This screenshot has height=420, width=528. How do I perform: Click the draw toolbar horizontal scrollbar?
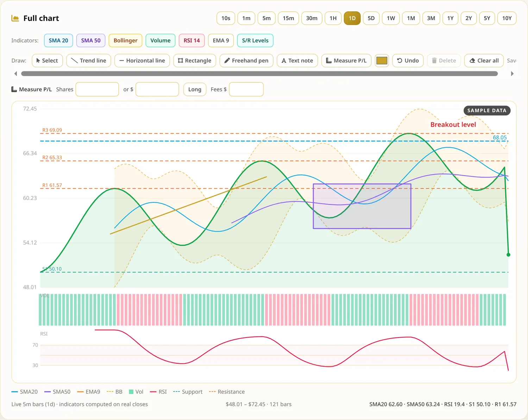point(259,74)
